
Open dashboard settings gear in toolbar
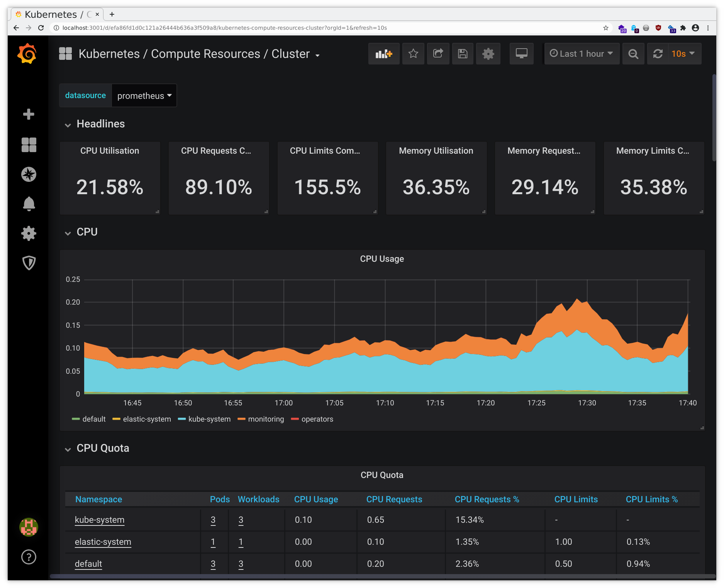point(488,54)
